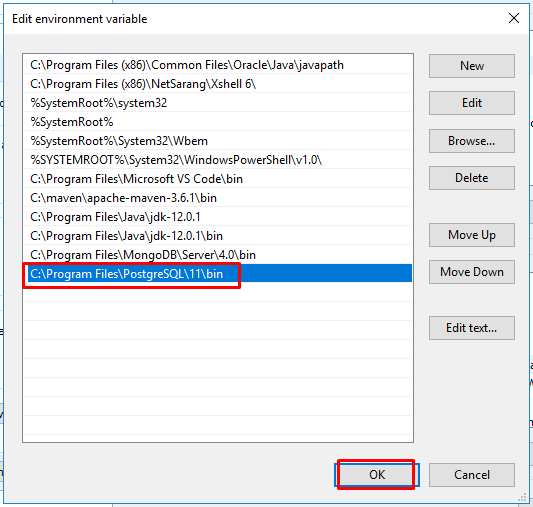Click the New button
The height and width of the screenshot is (507, 533).
(471, 66)
